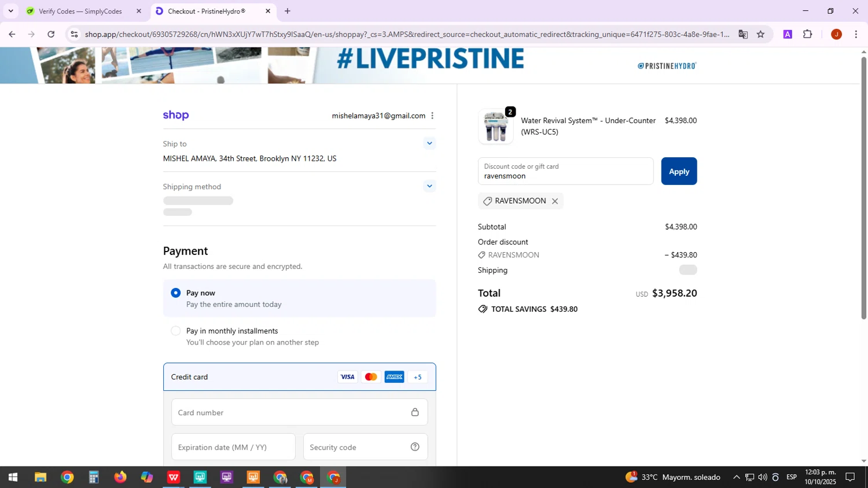Expand the Shipping method section
This screenshot has height=488, width=868.
coord(429,186)
